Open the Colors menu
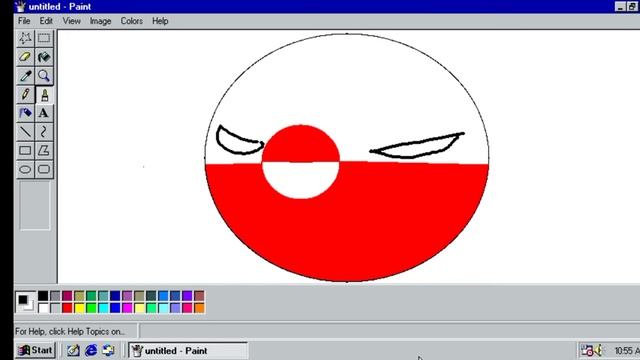 (x=131, y=21)
